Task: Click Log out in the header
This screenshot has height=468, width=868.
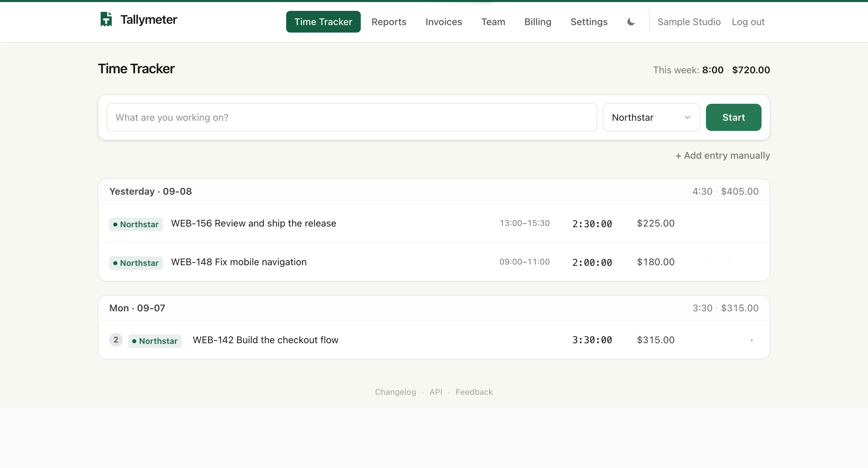Action: click(748, 22)
